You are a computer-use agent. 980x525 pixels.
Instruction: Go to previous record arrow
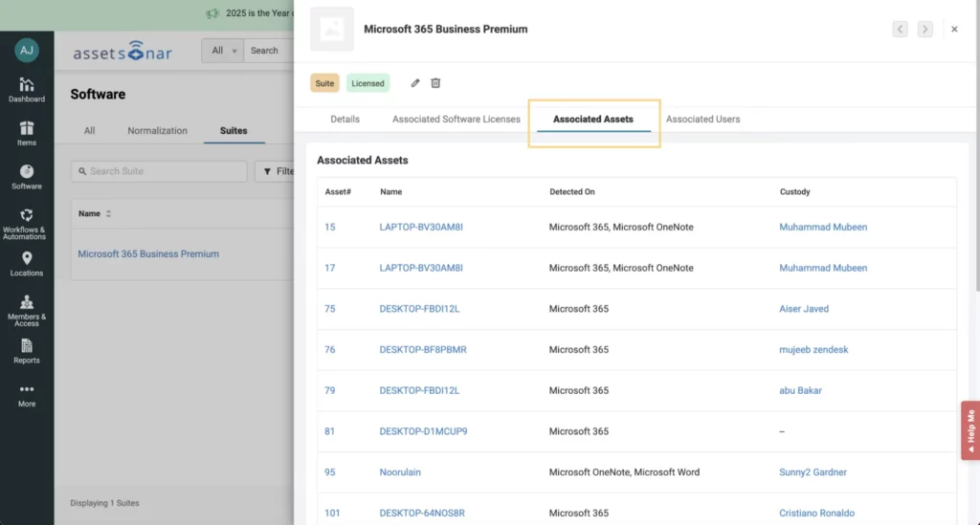point(900,29)
